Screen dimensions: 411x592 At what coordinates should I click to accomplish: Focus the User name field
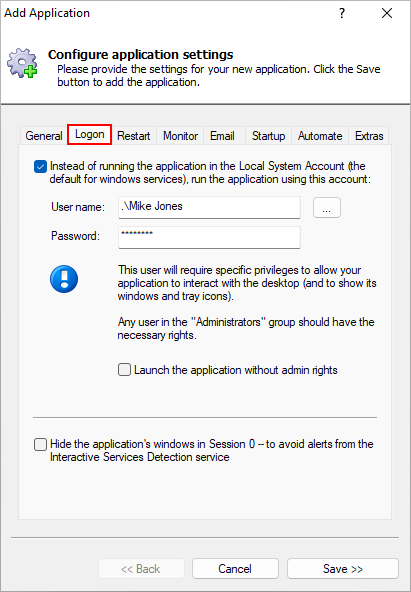tap(209, 207)
